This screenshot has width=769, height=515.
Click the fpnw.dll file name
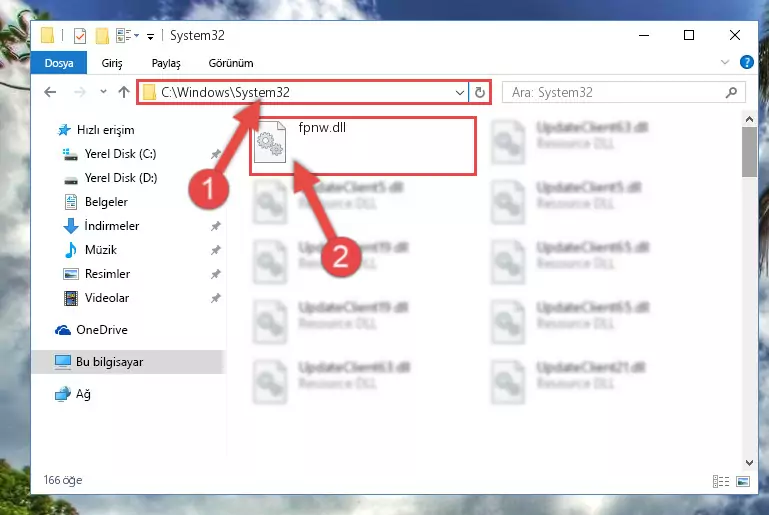[x=322, y=128]
